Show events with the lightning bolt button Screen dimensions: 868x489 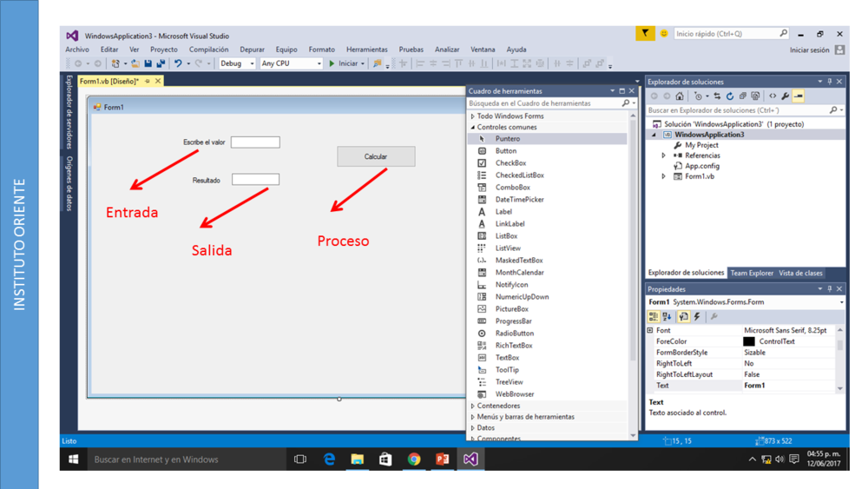[697, 317]
